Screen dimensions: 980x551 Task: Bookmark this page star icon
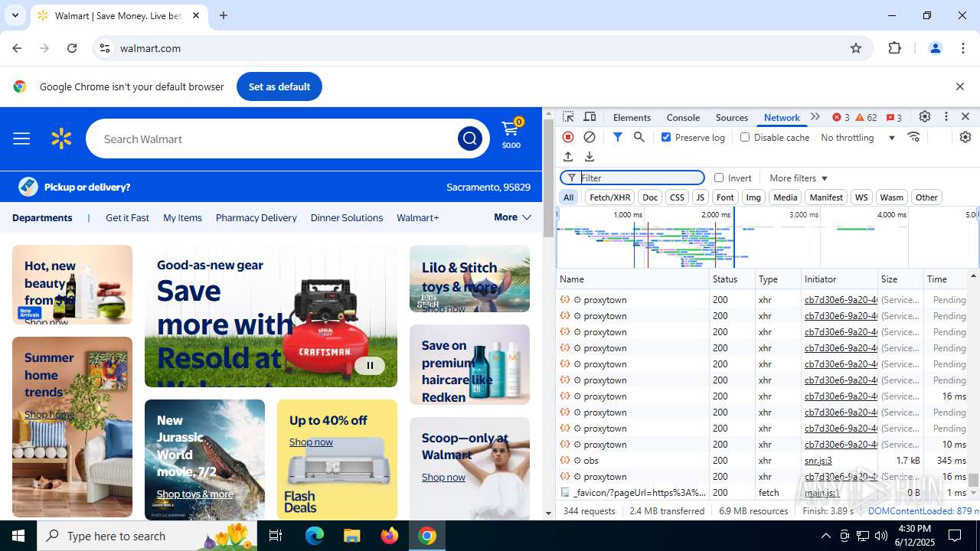point(856,48)
